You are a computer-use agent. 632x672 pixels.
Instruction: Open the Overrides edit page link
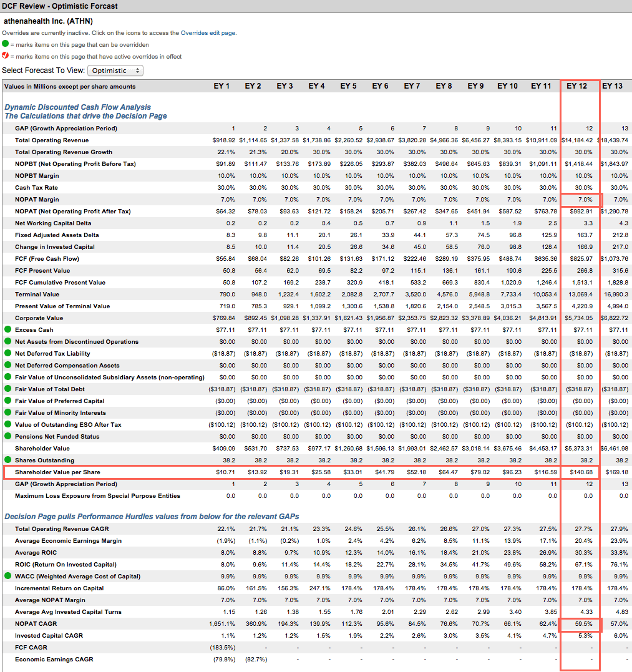click(208, 33)
